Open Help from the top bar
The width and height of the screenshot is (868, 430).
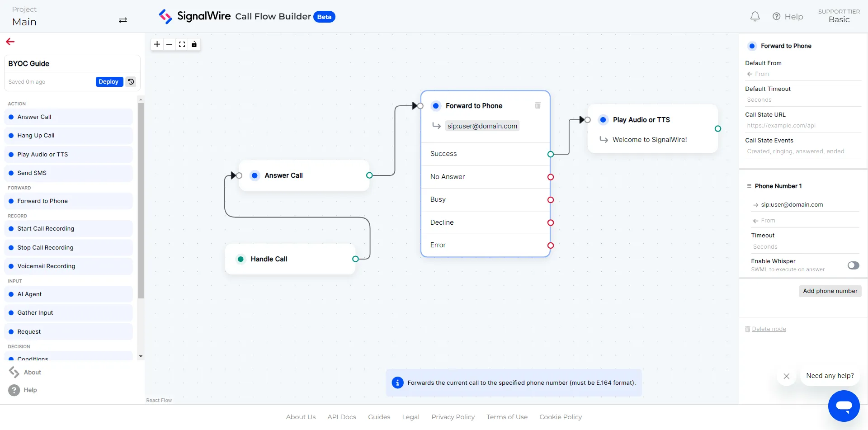point(788,16)
